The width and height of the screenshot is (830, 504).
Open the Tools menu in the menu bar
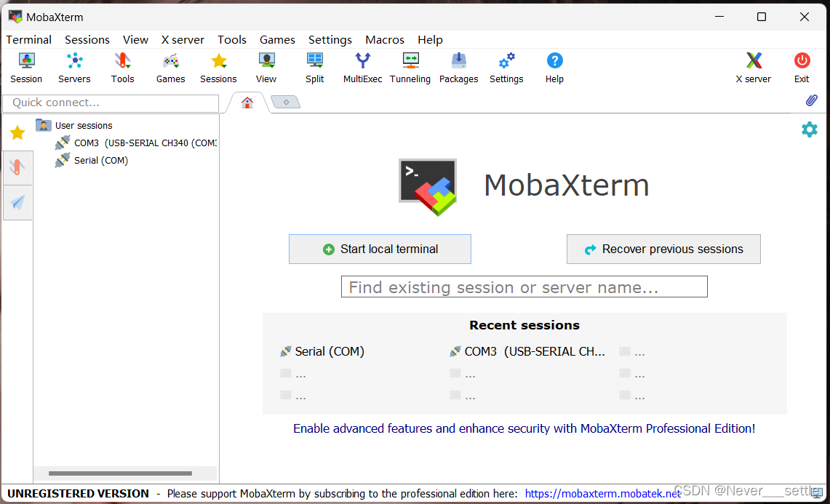[232, 40]
